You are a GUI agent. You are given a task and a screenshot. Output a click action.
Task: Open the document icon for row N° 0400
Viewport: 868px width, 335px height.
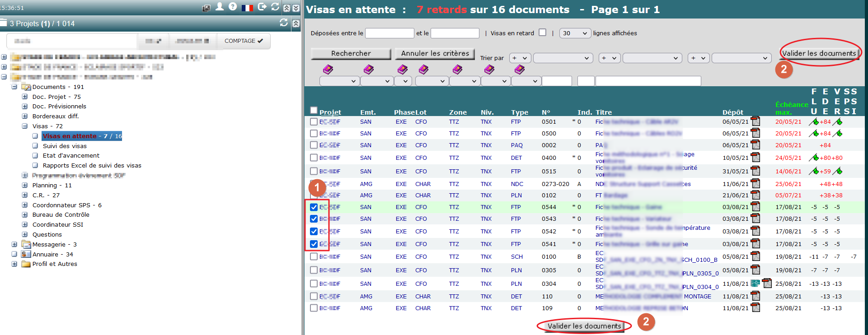[755, 157]
